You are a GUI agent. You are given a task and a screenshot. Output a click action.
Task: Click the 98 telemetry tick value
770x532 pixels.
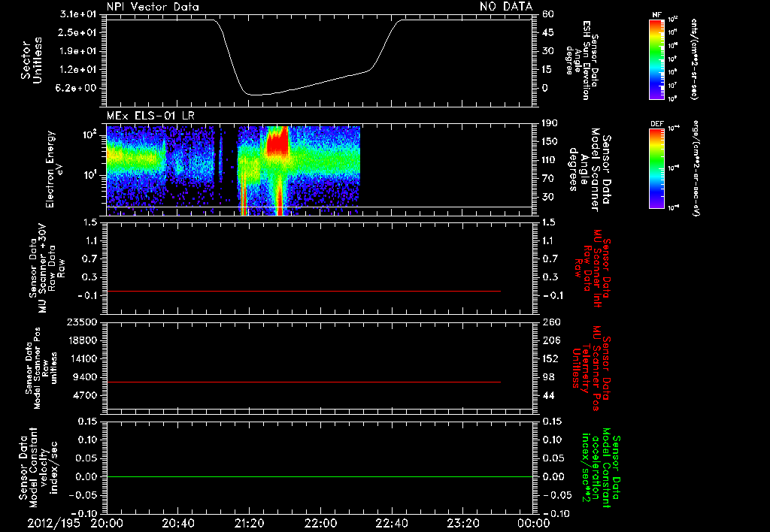click(x=548, y=377)
